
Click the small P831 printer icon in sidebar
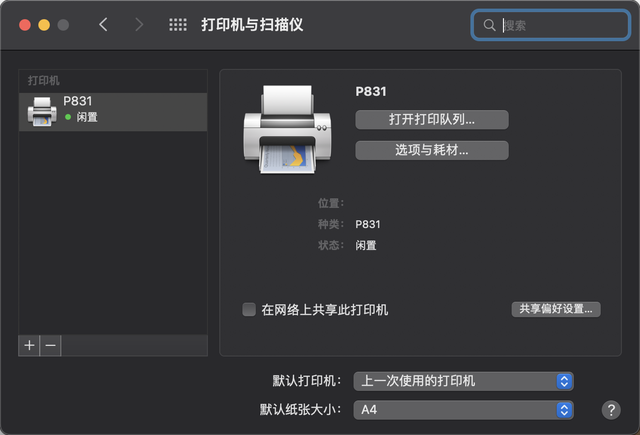(42, 111)
